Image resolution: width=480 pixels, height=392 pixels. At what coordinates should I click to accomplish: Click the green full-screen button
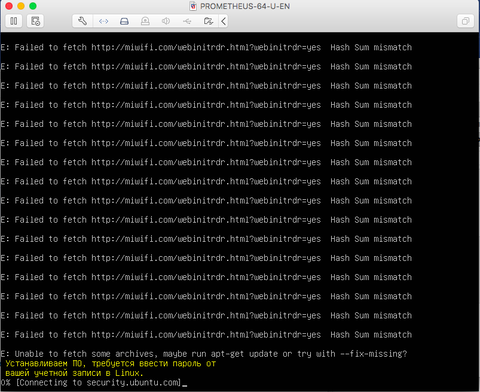(33, 6)
